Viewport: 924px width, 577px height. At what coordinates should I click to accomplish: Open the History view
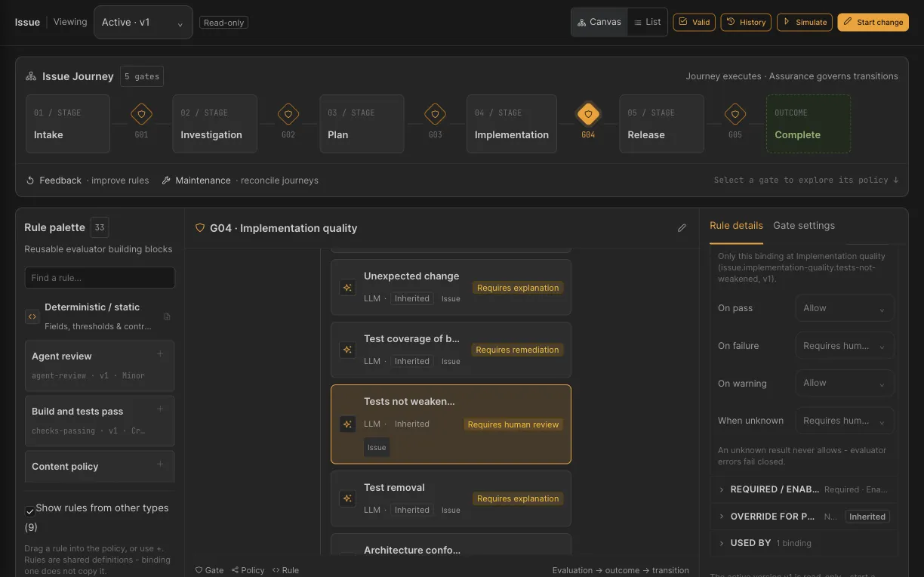pyautogui.click(x=746, y=22)
